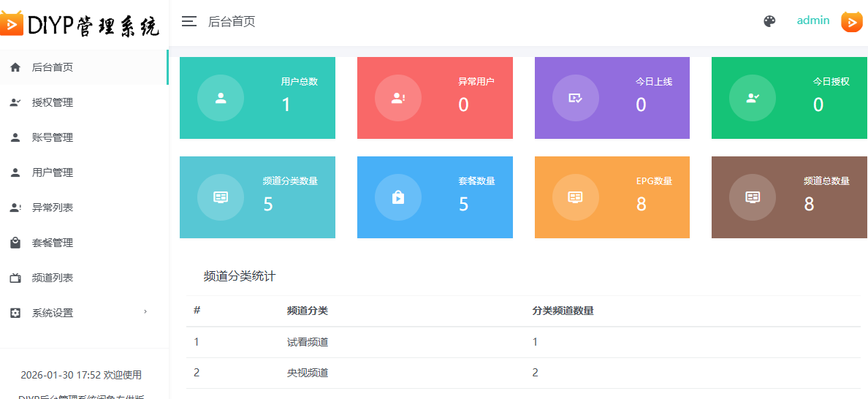Select the 央视频道 table cell

[308, 373]
